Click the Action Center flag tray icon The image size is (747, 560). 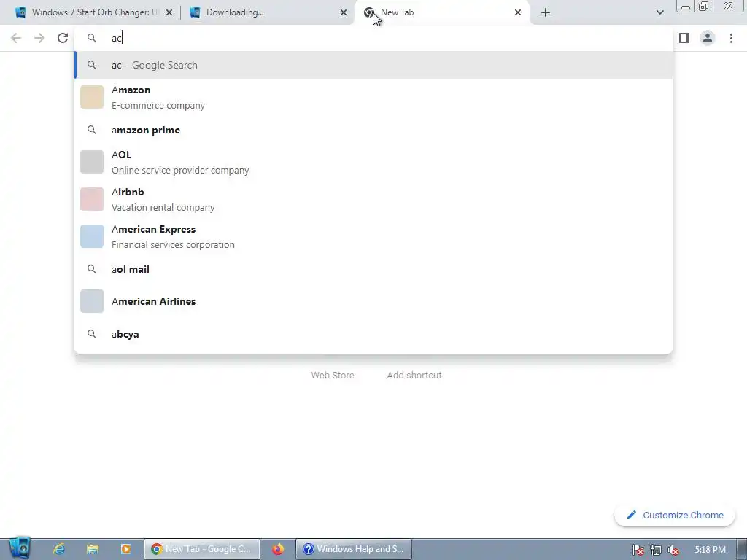click(x=638, y=550)
